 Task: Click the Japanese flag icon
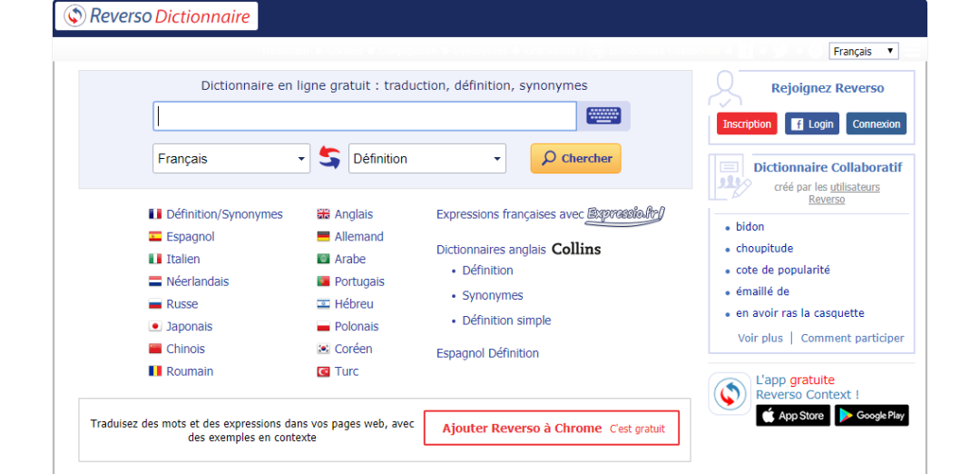tap(155, 326)
